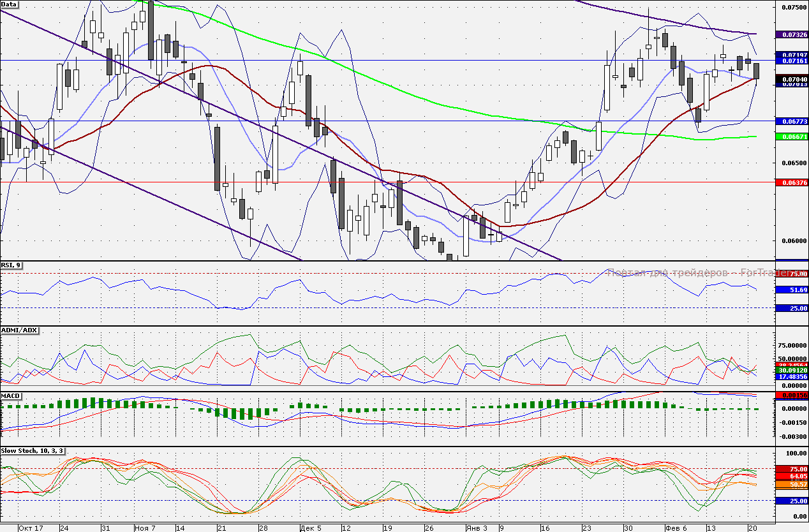The height and width of the screenshot is (532, 809).
Task: Click the green 0.06671 moving average tag
Action: click(x=792, y=137)
